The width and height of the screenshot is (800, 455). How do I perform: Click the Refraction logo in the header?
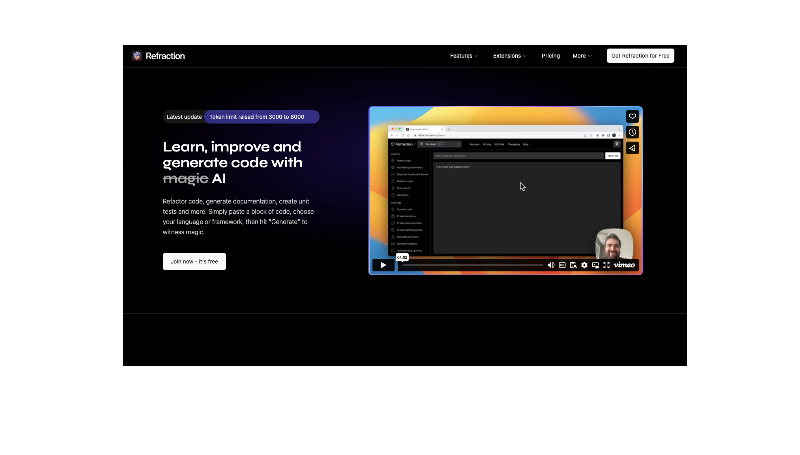pos(159,56)
